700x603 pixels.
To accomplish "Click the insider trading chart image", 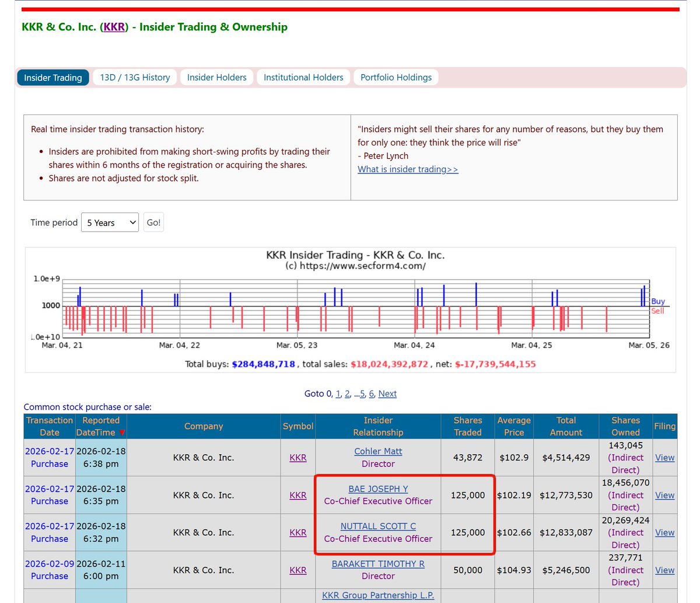I will click(x=350, y=310).
